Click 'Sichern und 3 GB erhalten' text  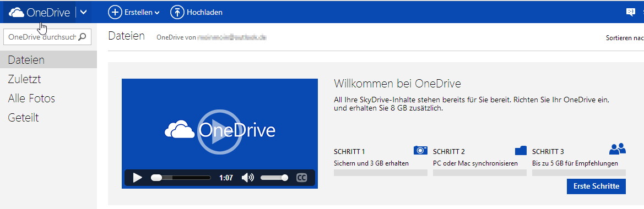click(x=371, y=163)
